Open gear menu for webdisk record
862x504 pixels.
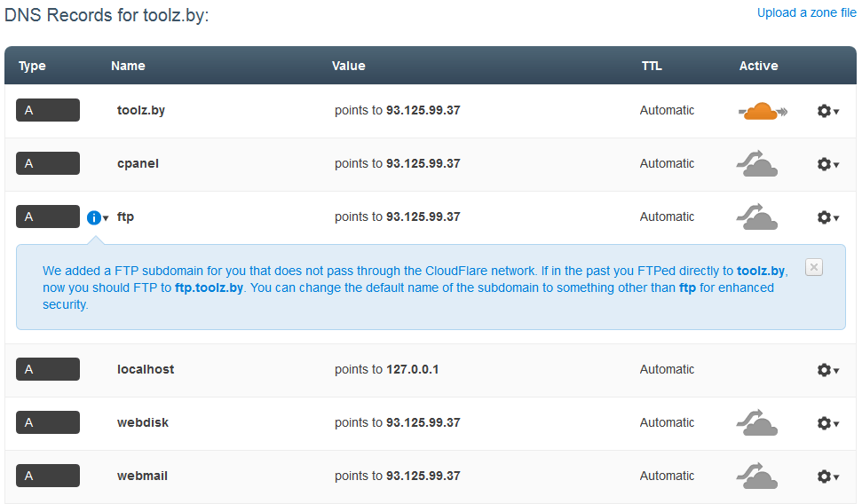pos(827,423)
